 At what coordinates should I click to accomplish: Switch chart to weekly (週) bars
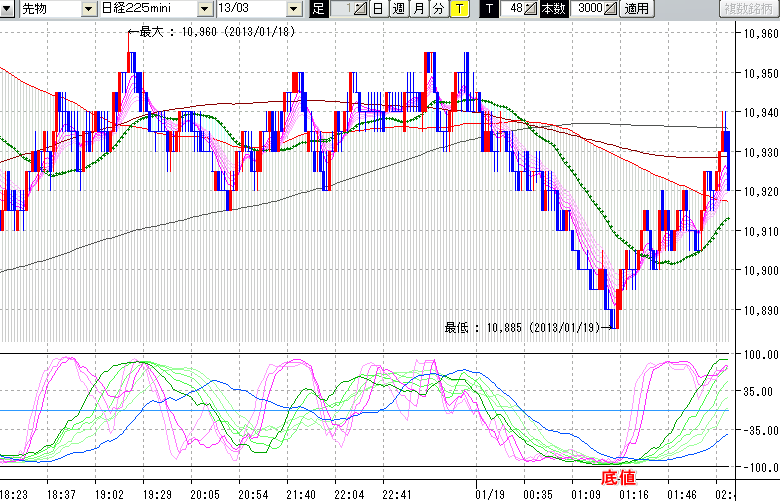pyautogui.click(x=398, y=9)
